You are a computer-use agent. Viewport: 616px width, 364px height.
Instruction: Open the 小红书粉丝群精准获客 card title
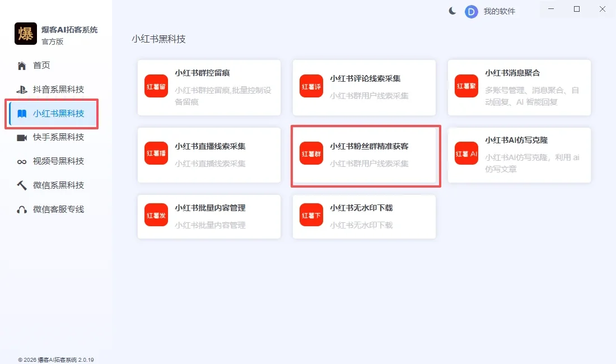(369, 147)
